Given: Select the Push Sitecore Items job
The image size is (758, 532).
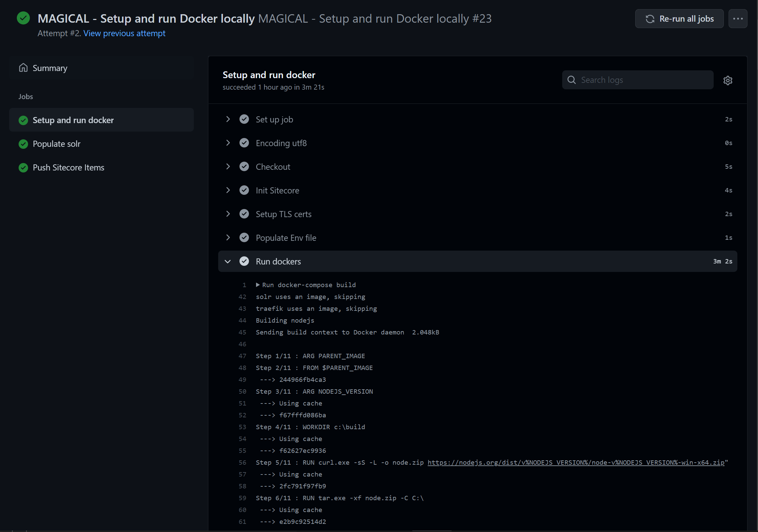Looking at the screenshot, I should (x=68, y=167).
